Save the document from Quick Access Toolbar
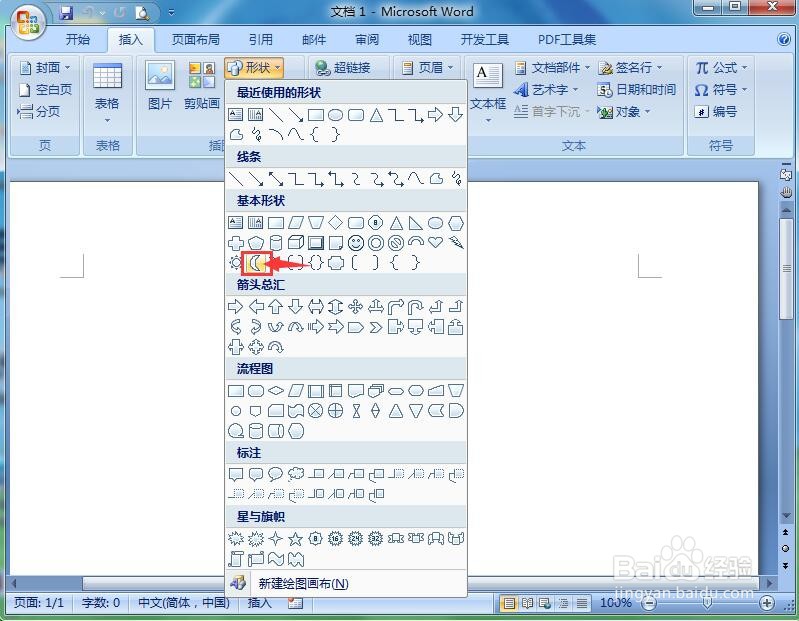Image resolution: width=799 pixels, height=621 pixels. click(x=66, y=13)
